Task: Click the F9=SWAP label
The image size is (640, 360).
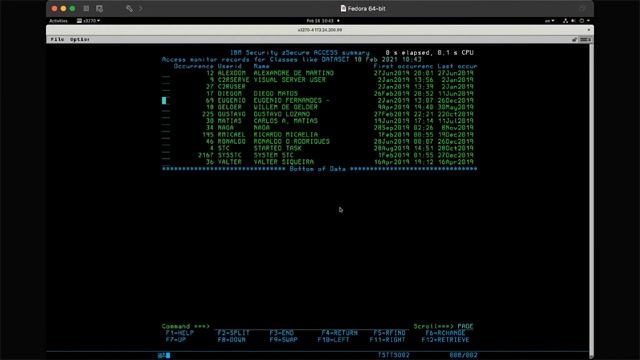Action: click(x=283, y=340)
